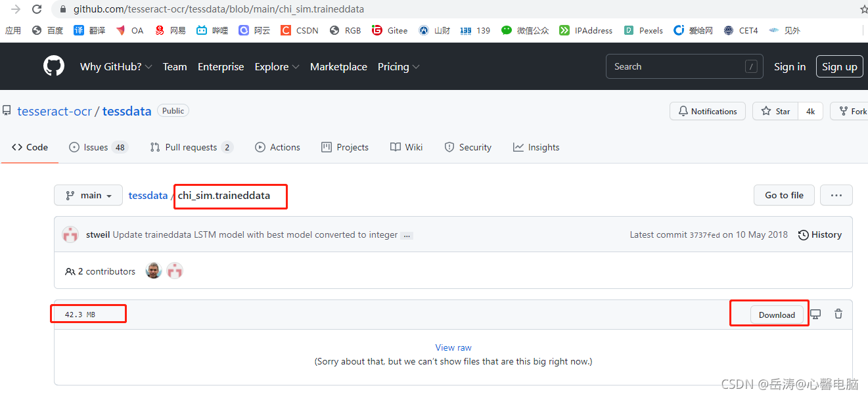
Task: Switch to the Insights tab
Action: tap(536, 147)
